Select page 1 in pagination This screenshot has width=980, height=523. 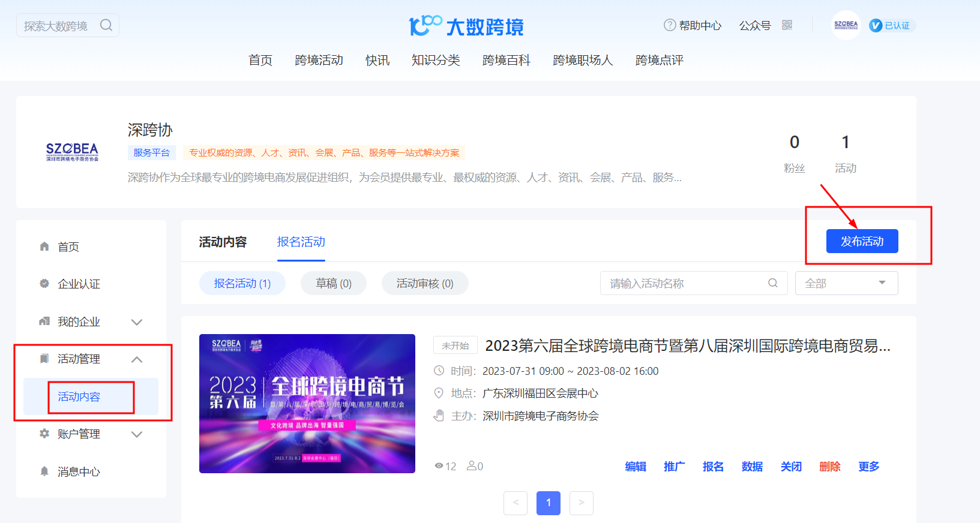tap(549, 503)
